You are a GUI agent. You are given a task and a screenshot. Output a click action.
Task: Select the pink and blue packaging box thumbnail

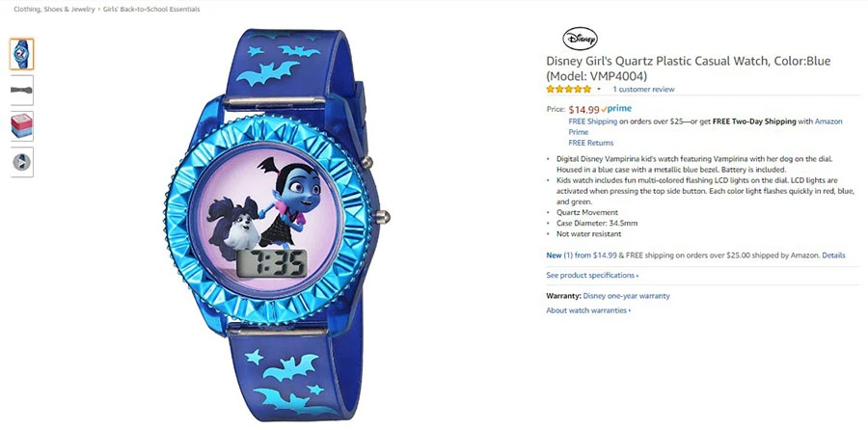(x=21, y=126)
